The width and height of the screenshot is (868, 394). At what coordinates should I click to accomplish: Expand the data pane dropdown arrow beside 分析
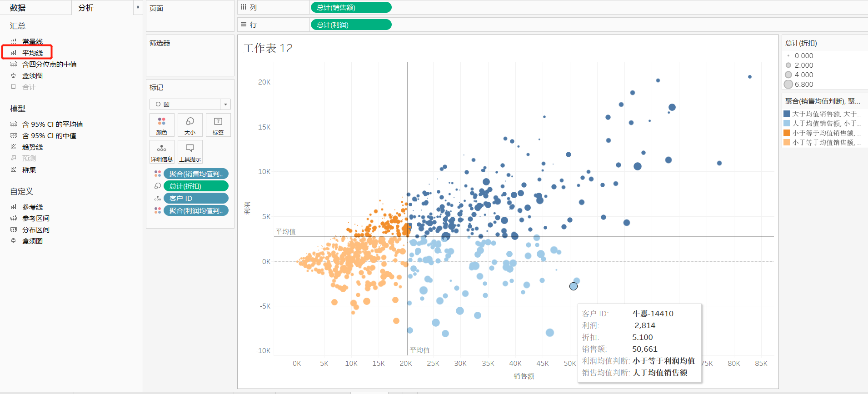click(138, 7)
